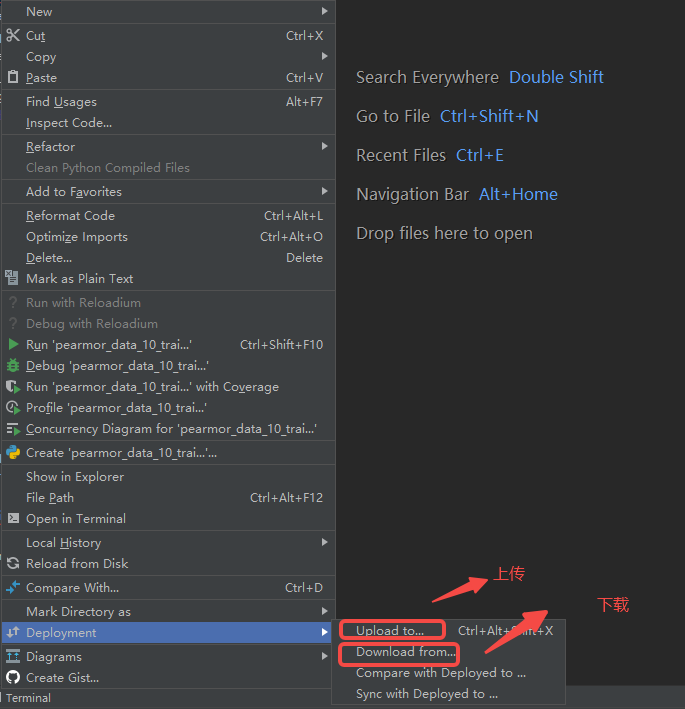Image resolution: width=685 pixels, height=709 pixels.
Task: Click the Profile clock icon
Action: point(13,408)
